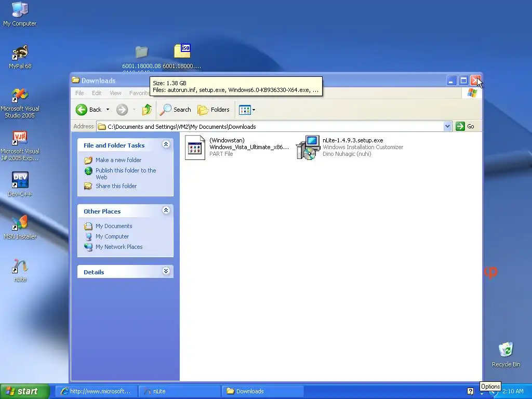Toggle the Folders pane button
Screen dimensions: 532x399
[x=214, y=110]
